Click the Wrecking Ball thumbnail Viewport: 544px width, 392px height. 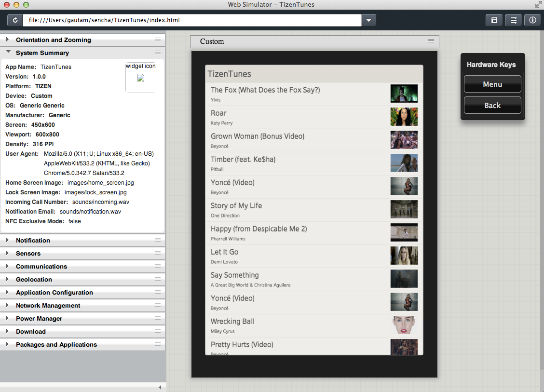coord(404,325)
